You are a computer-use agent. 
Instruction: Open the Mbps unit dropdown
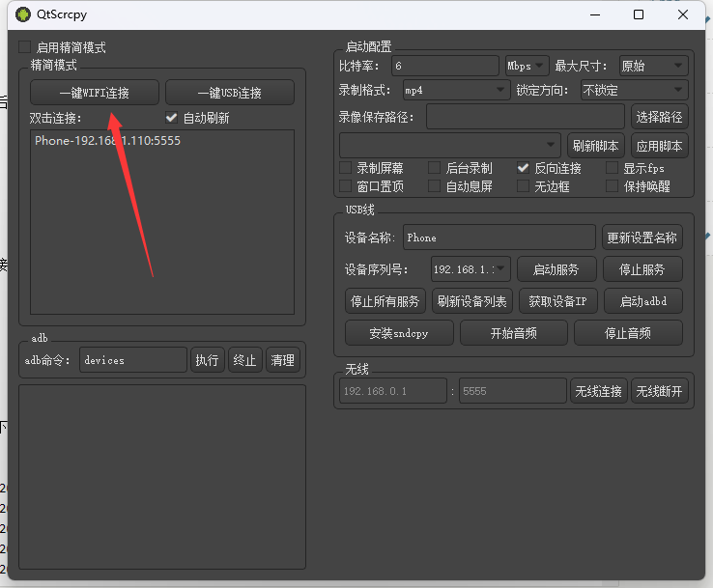pos(527,66)
